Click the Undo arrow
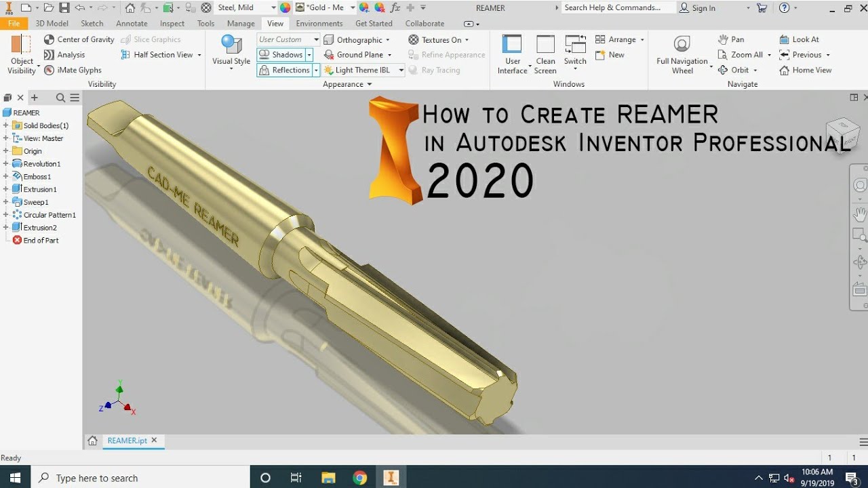 point(79,7)
